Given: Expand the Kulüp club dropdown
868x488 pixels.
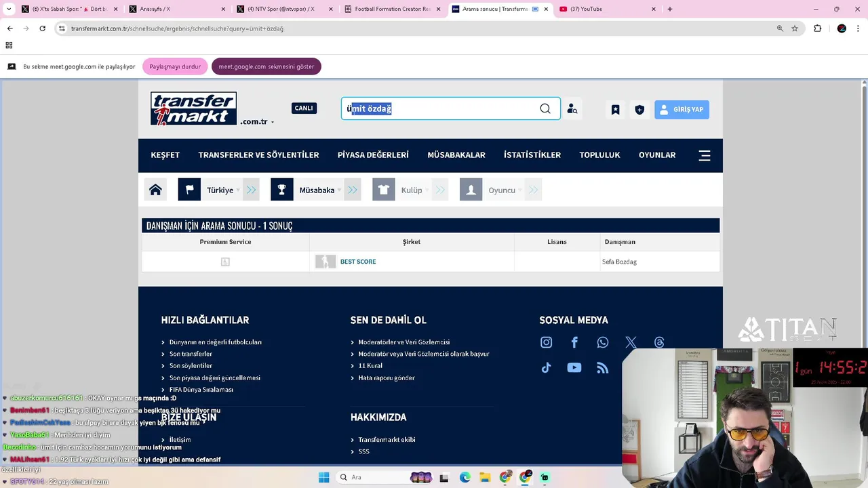Looking at the screenshot, I should pos(427,190).
